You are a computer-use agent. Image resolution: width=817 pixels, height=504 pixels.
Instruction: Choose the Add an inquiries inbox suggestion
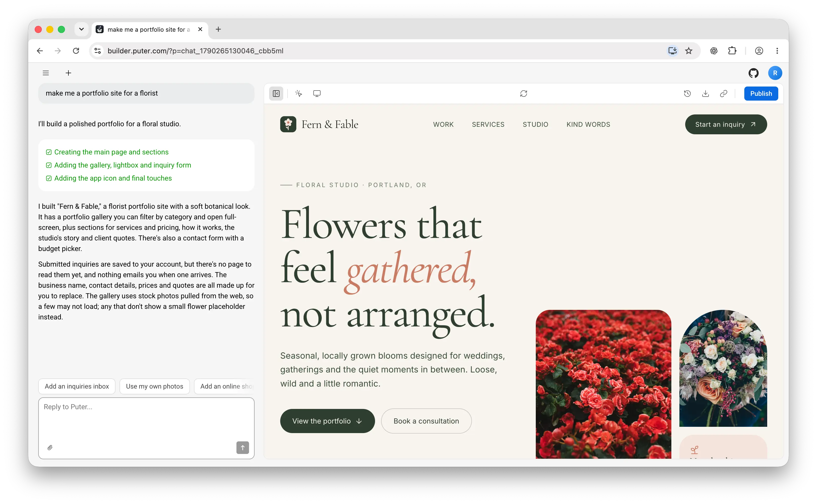click(77, 386)
